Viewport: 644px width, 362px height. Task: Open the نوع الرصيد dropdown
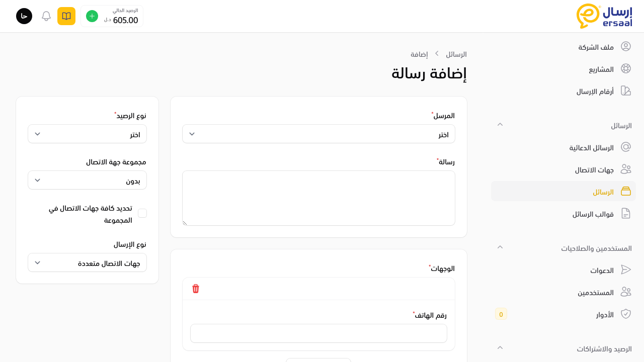tap(87, 134)
